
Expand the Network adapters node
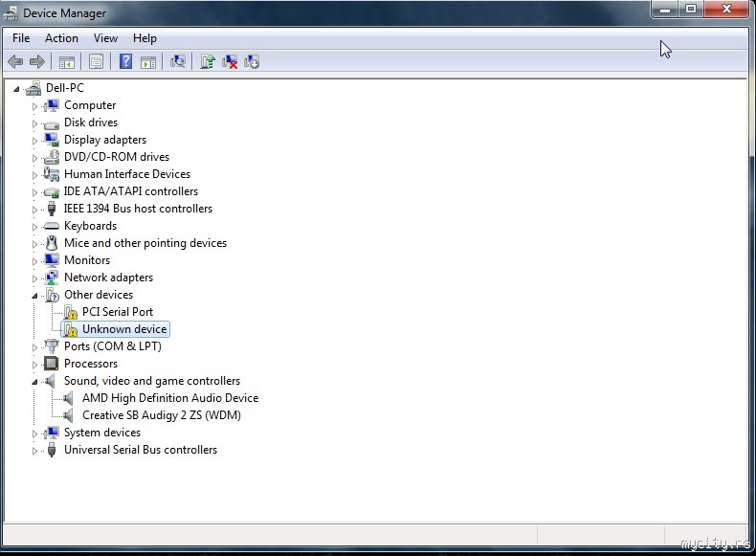[x=34, y=278]
